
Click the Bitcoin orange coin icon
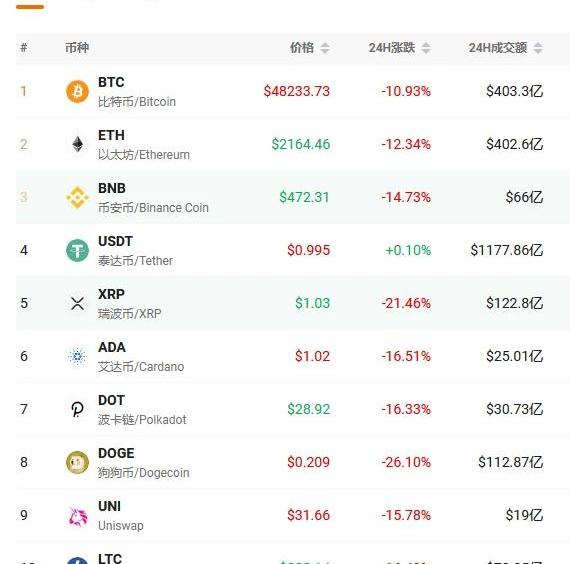click(77, 91)
